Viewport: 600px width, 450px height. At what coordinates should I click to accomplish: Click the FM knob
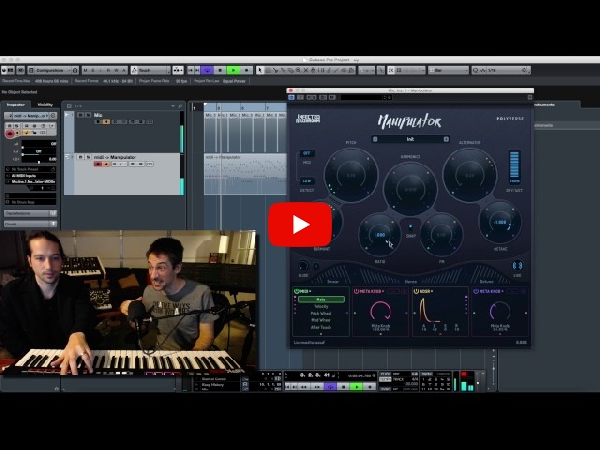point(441,235)
